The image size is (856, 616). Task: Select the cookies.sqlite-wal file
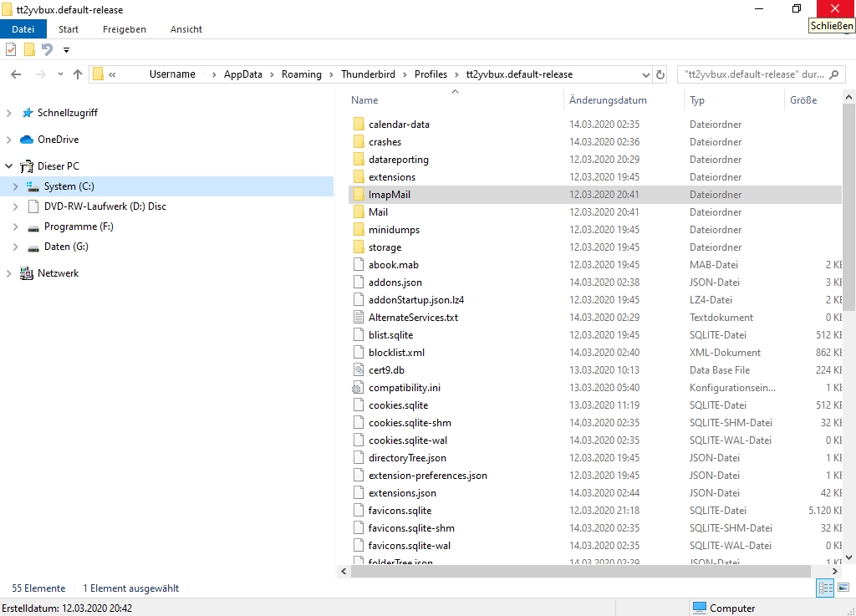tap(408, 440)
